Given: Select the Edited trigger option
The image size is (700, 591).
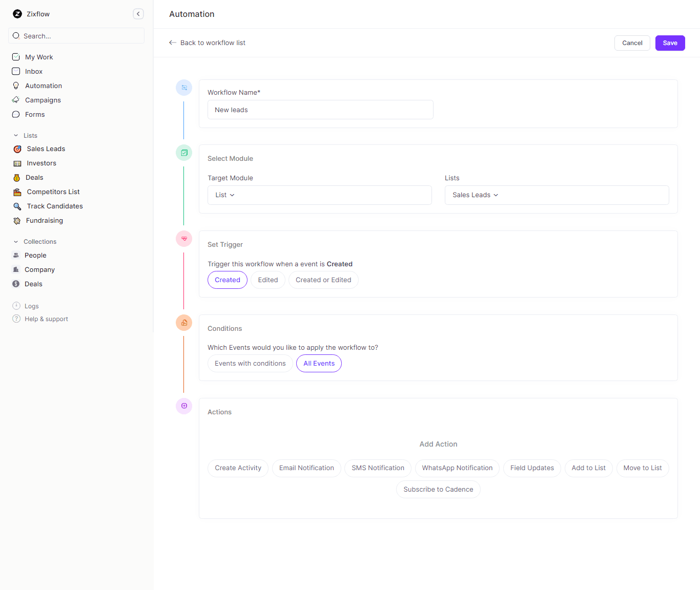Looking at the screenshot, I should (x=267, y=280).
